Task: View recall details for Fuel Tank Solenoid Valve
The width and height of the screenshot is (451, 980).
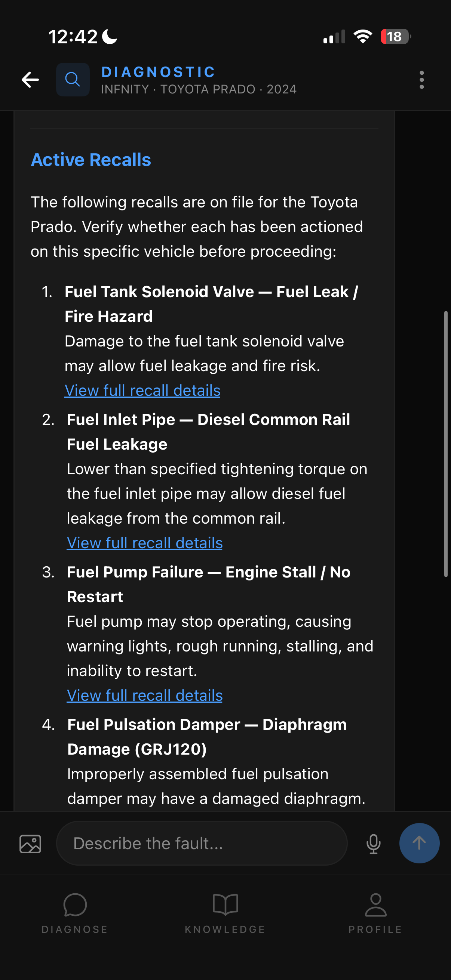Action: pos(142,391)
